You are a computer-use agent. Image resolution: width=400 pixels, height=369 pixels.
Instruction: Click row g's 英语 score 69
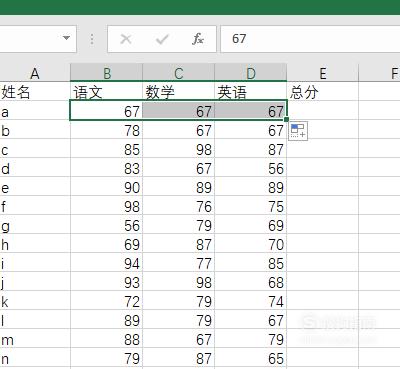(251, 225)
